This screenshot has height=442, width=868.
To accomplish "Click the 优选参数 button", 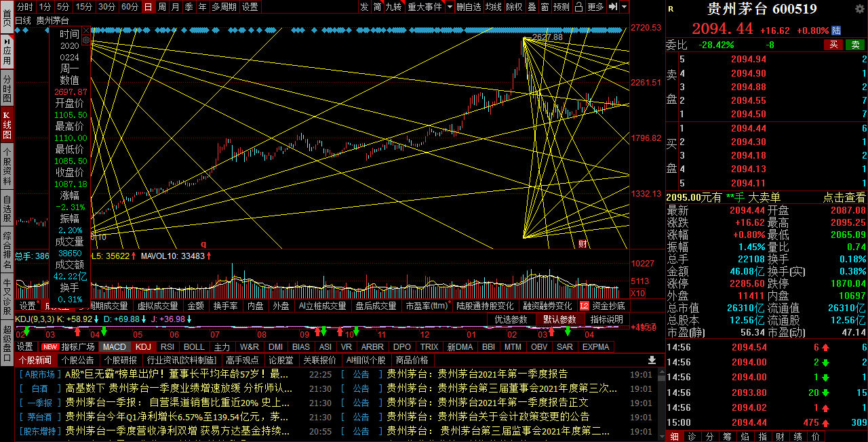I will click(x=511, y=319).
